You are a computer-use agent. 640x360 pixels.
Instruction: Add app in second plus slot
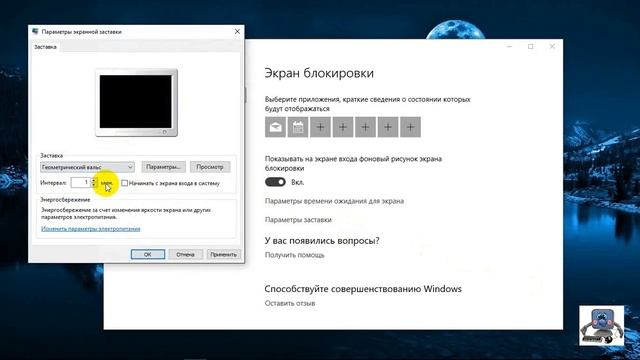click(x=343, y=127)
